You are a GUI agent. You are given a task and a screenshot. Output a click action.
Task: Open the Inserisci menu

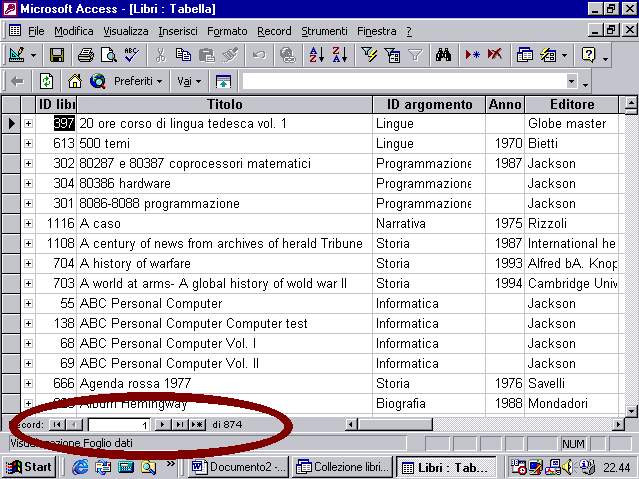pyautogui.click(x=178, y=31)
